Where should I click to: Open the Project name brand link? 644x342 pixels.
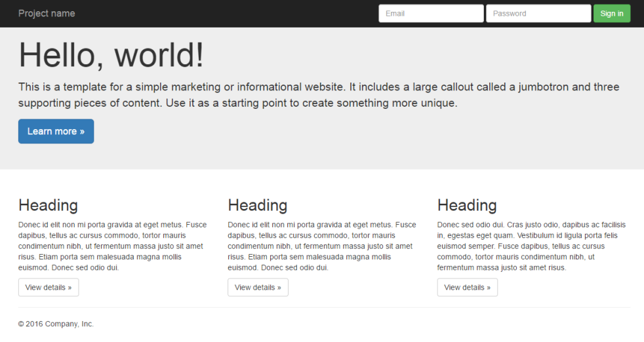coord(47,14)
